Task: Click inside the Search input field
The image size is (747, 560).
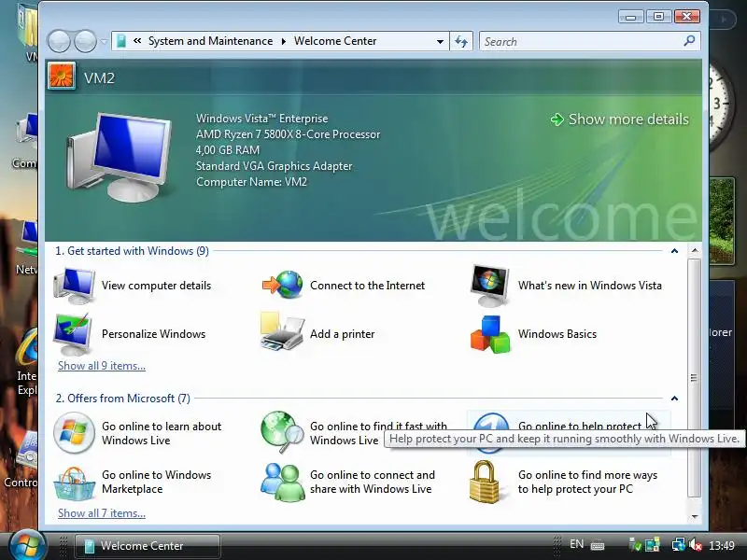Action: pos(581,41)
